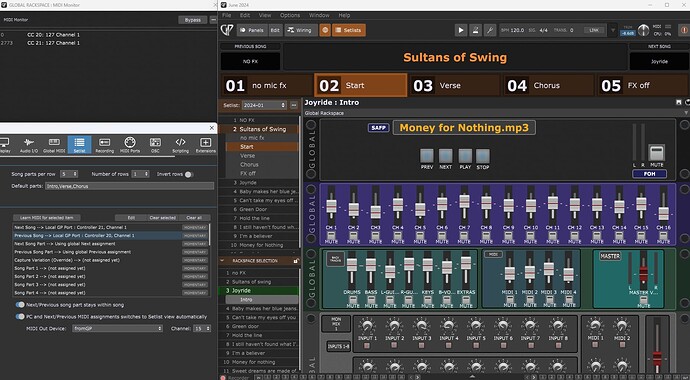Toggle the Invert rows switch
The width and height of the screenshot is (690, 380).
click(x=188, y=174)
